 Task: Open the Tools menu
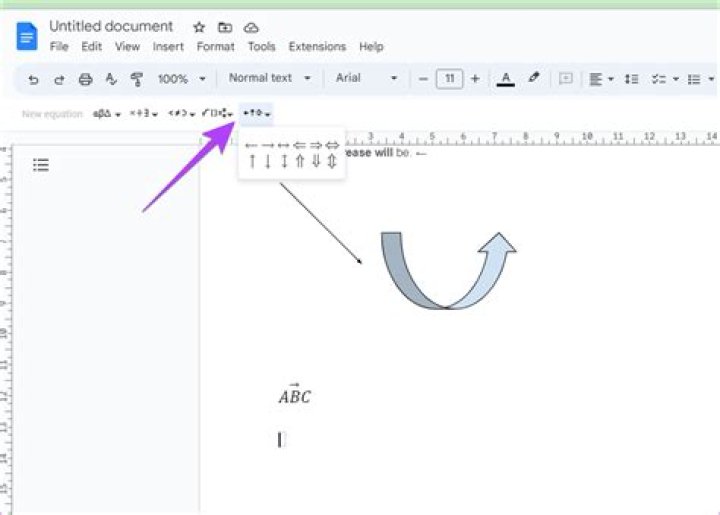[261, 46]
